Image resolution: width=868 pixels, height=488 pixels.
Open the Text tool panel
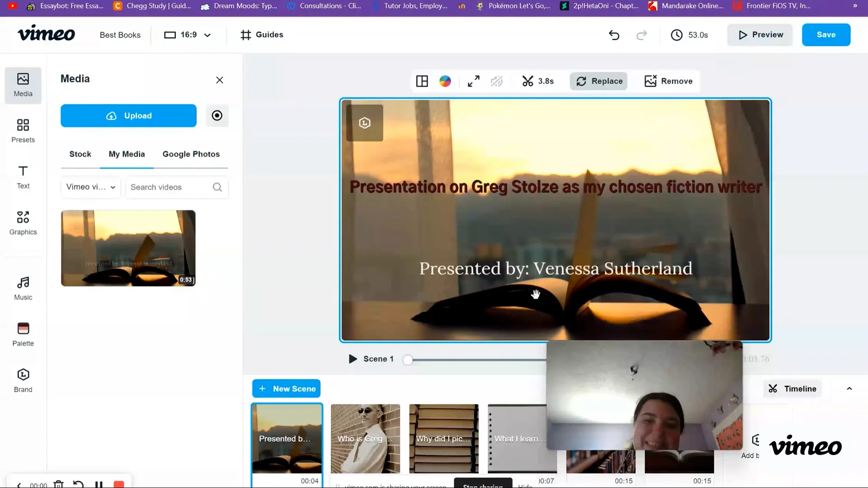[23, 177]
